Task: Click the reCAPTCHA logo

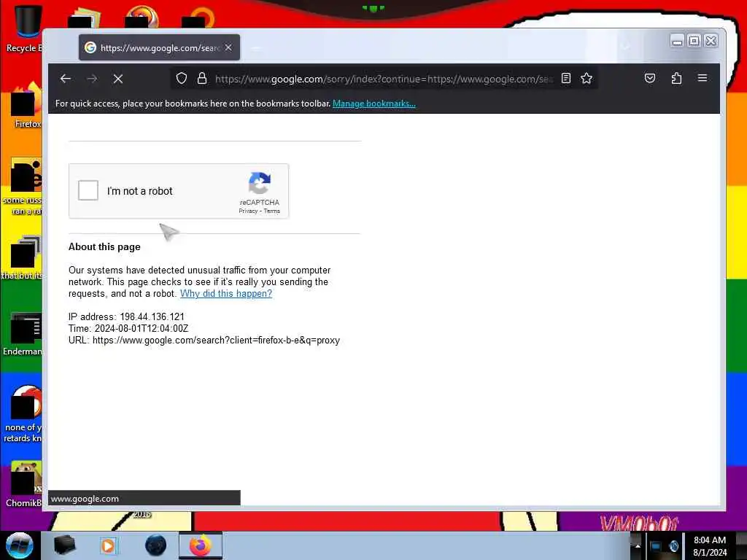Action: tap(259, 184)
